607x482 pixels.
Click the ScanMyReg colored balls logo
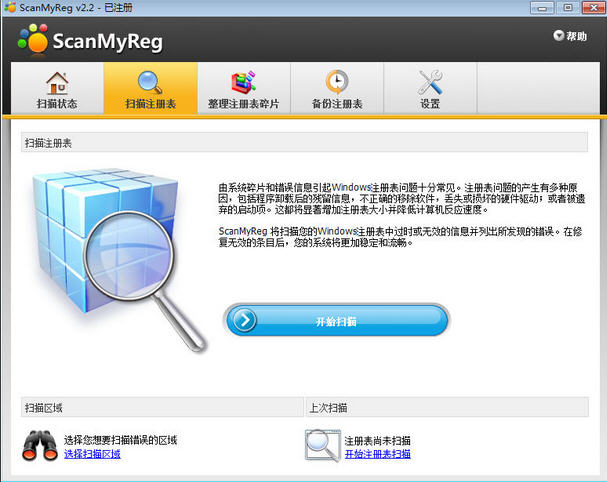pyautogui.click(x=33, y=39)
